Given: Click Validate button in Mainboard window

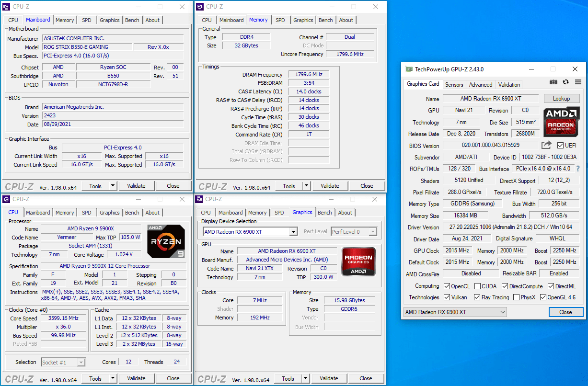Looking at the screenshot, I should click(136, 186).
